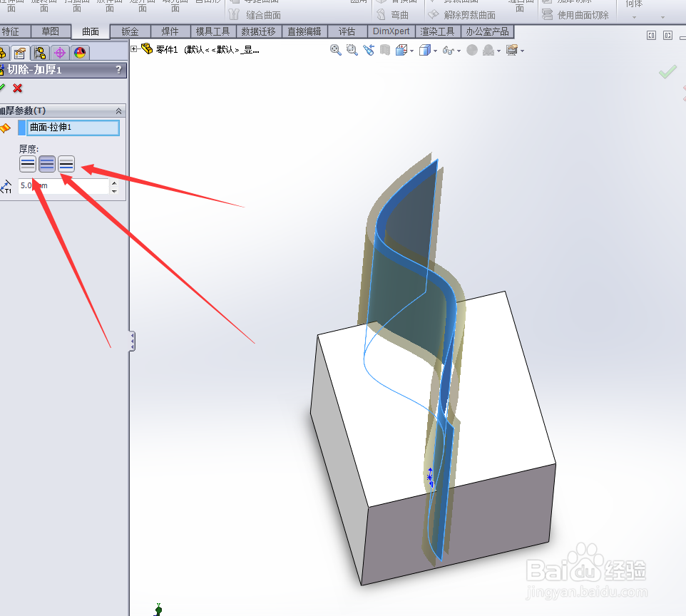The height and width of the screenshot is (616, 686).
Task: Click the part icon next to 零件1
Action: 147,49
